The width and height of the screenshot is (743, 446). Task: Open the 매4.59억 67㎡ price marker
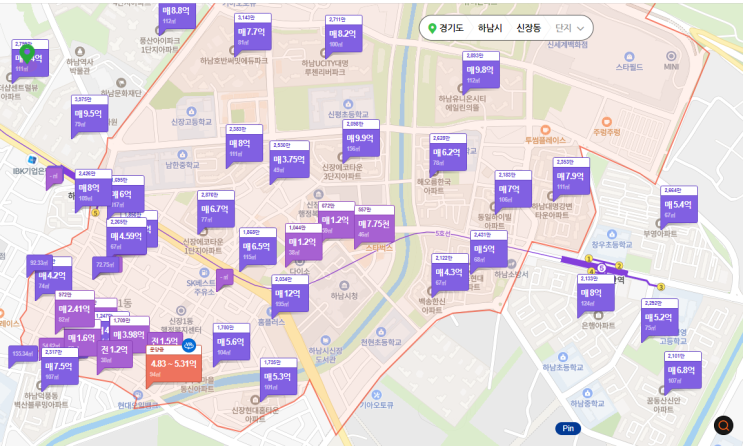coord(127,237)
